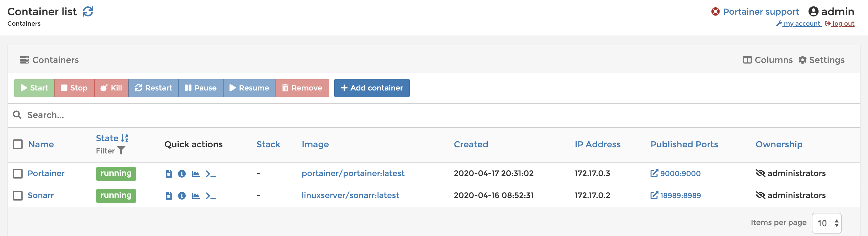Click the refresh icon beside Container list
The width and height of the screenshot is (868, 236).
88,11
